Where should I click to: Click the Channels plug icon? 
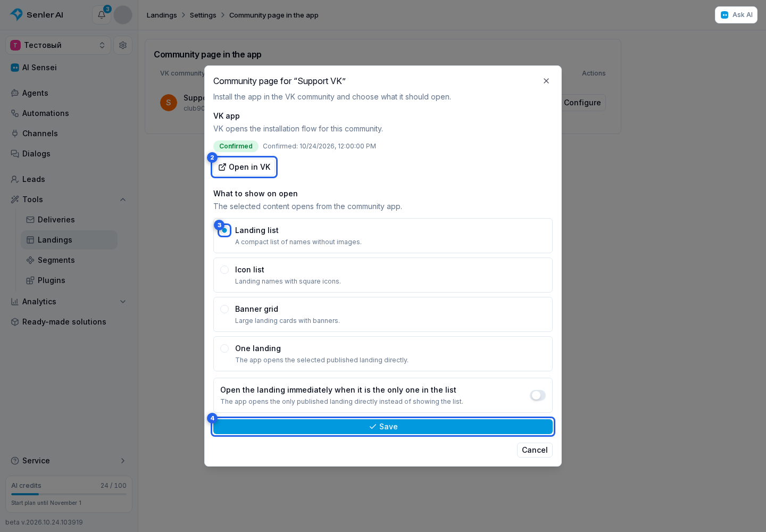[15, 134]
